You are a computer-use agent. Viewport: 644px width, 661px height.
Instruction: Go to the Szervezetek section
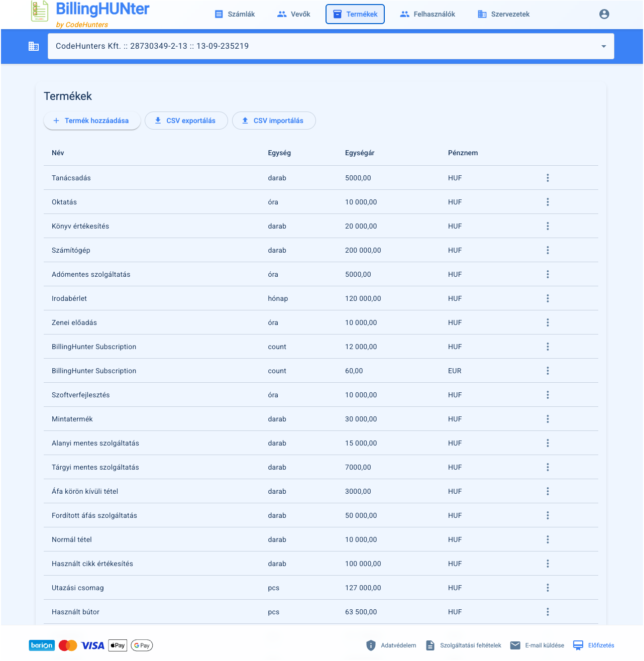(503, 14)
